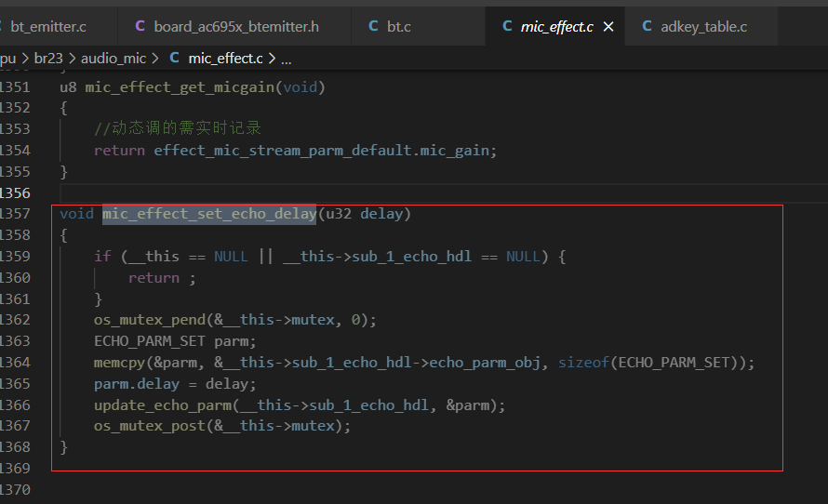Click the C file icon on adkey_table.c tab
828x504 pixels.
pos(647,26)
